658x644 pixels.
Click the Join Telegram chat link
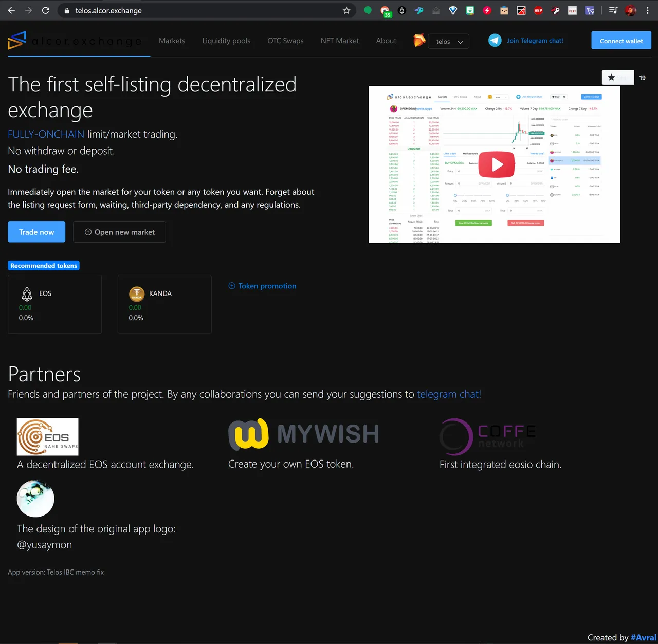535,41
